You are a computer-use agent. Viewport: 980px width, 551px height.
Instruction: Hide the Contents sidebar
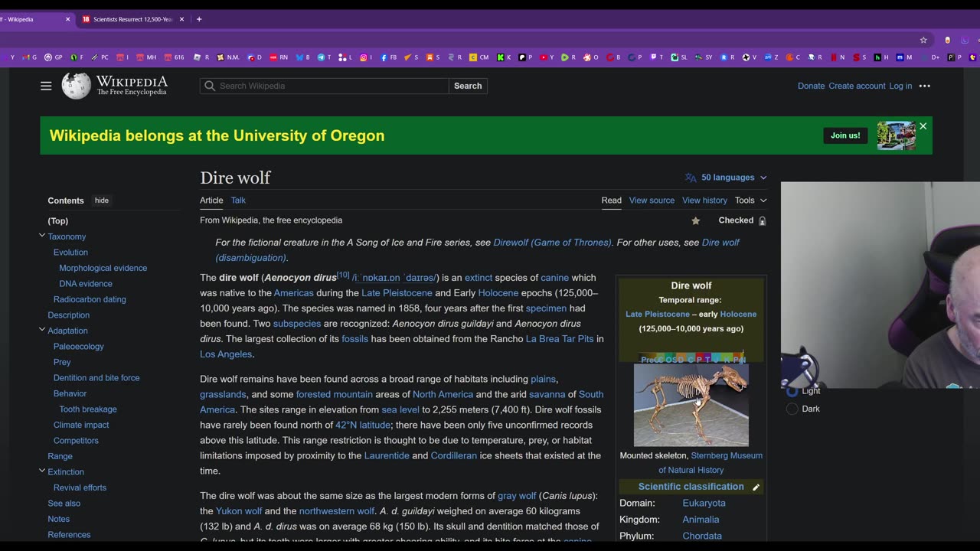(x=102, y=201)
